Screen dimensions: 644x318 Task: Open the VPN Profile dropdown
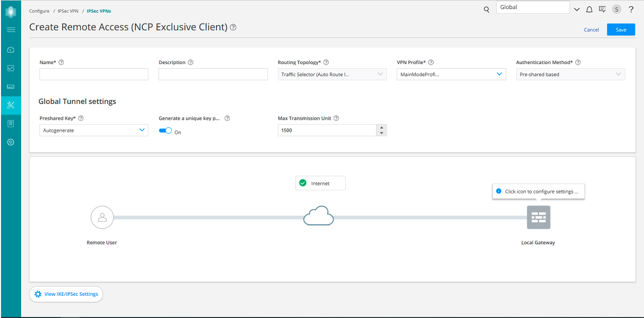451,74
